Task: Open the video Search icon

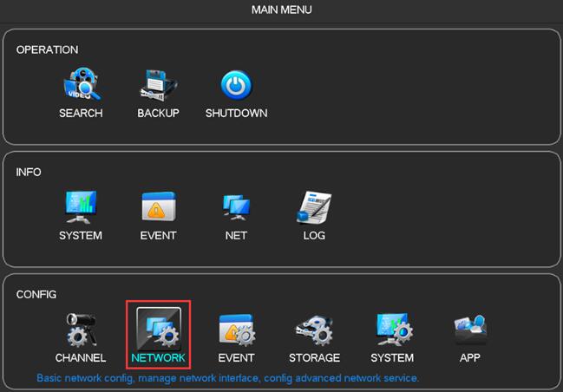Action: 81,86
